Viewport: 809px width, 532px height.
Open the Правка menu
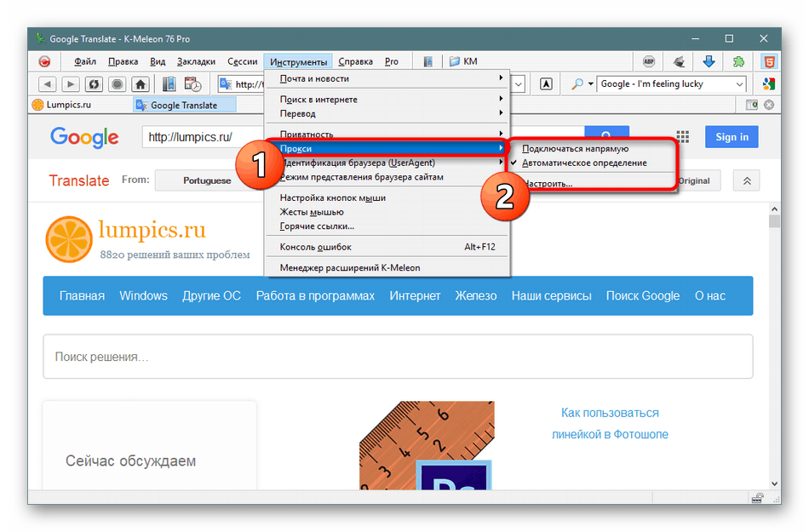click(123, 61)
